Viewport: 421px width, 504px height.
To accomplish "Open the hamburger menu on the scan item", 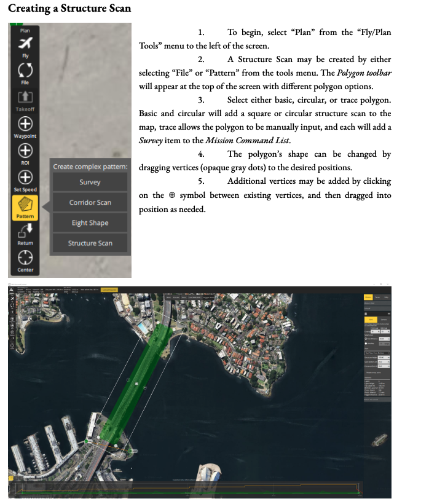I will 389,313.
